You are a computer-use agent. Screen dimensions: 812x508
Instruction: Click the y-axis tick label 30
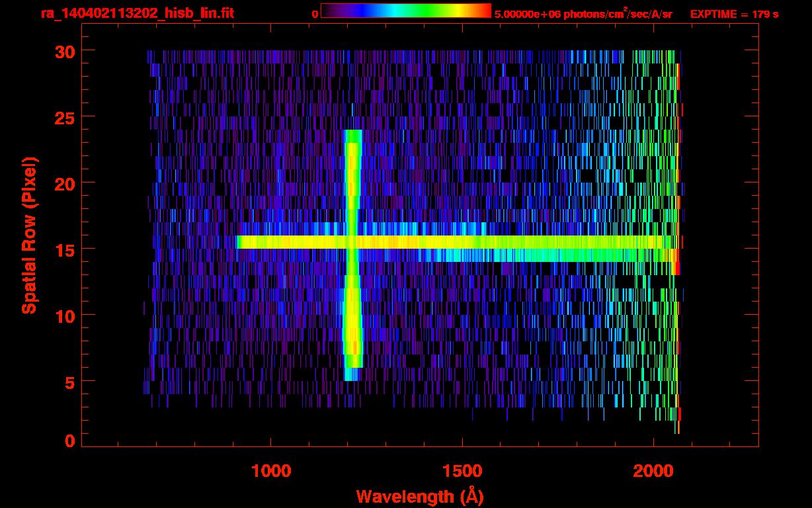pos(63,51)
